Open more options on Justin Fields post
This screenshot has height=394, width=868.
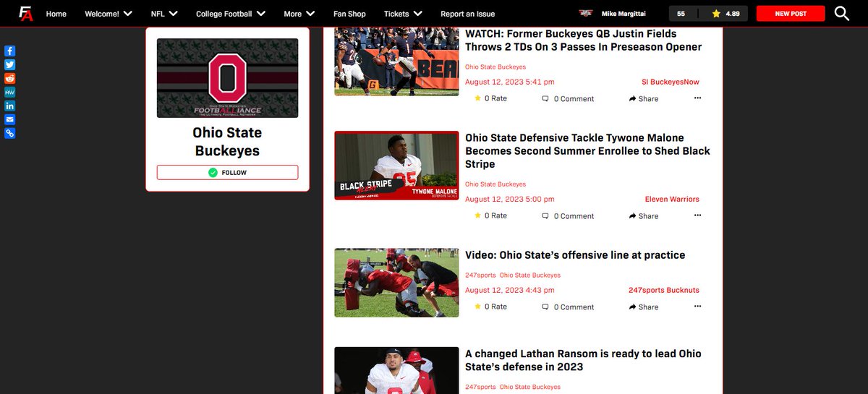click(x=697, y=98)
